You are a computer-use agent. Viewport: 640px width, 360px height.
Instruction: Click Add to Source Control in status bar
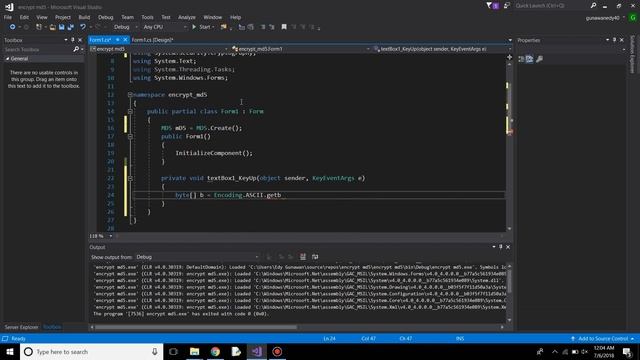[x=602, y=338]
